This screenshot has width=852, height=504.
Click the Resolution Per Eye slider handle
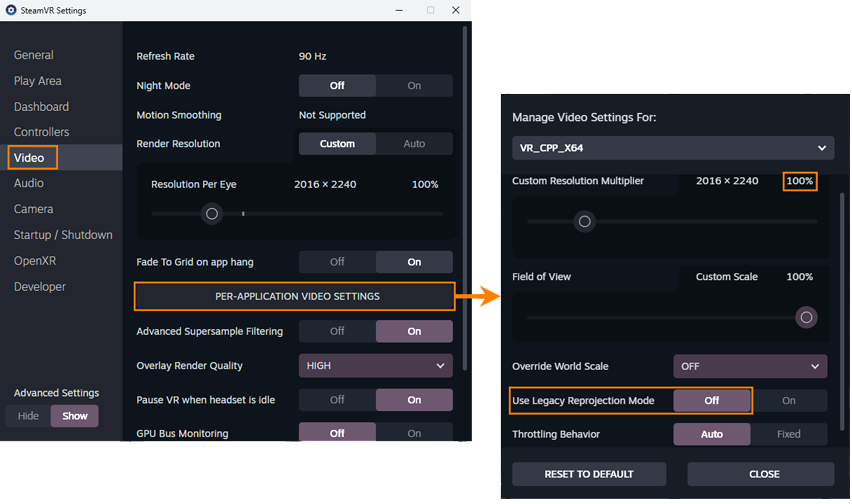[x=210, y=213]
